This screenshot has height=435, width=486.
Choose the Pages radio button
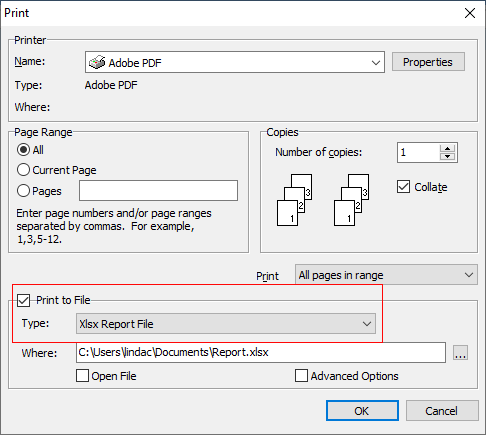(x=23, y=191)
